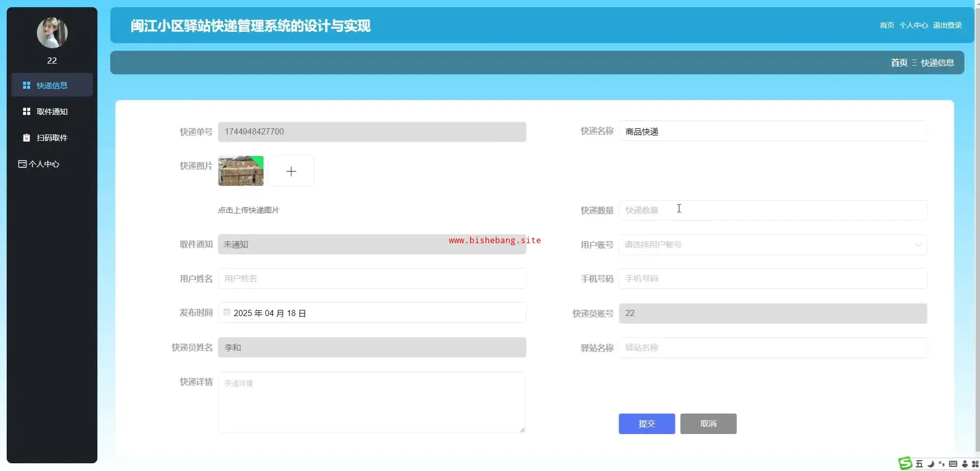Open the 发布时间 date field
Screen dimensions: 980x471
tap(372, 313)
